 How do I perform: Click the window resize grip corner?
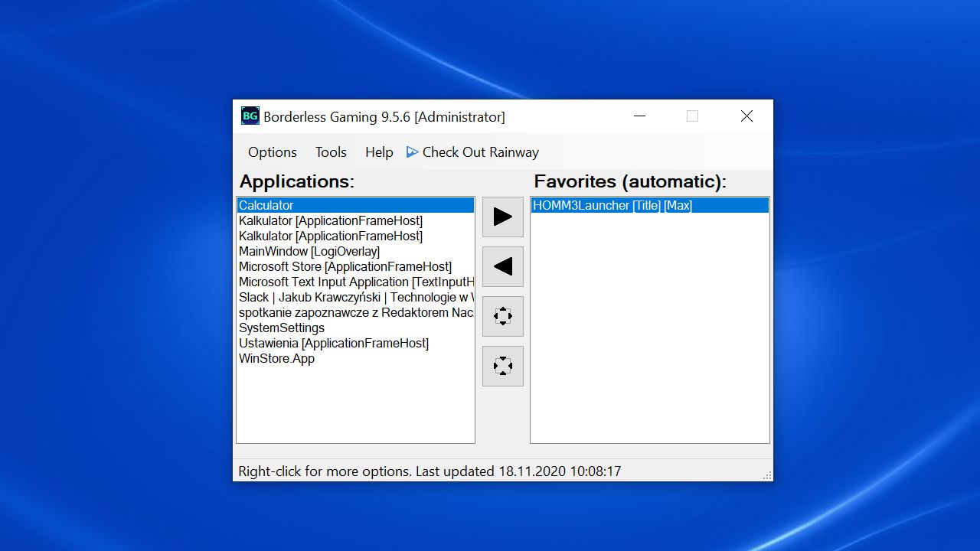[767, 475]
